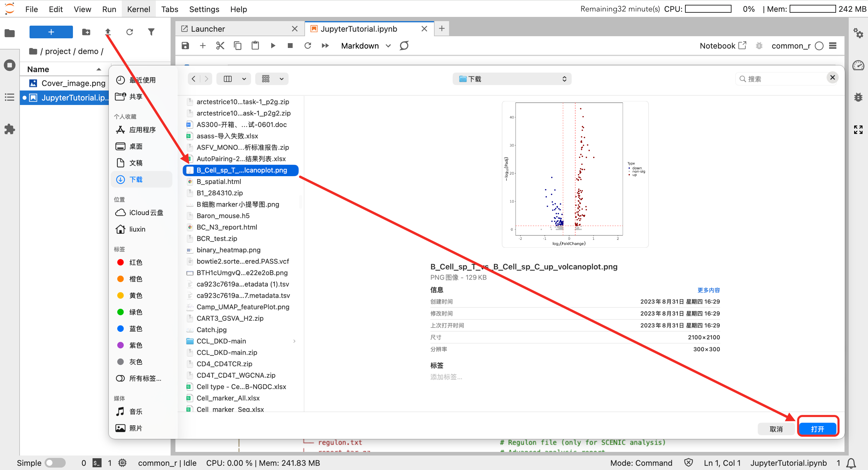Click the 搜索 search field
The image size is (868, 470).
782,79
